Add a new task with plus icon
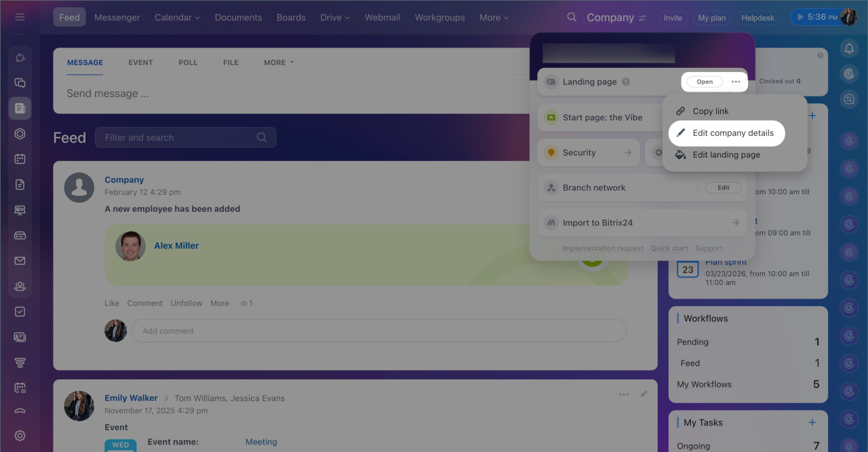868x452 pixels. pos(812,422)
